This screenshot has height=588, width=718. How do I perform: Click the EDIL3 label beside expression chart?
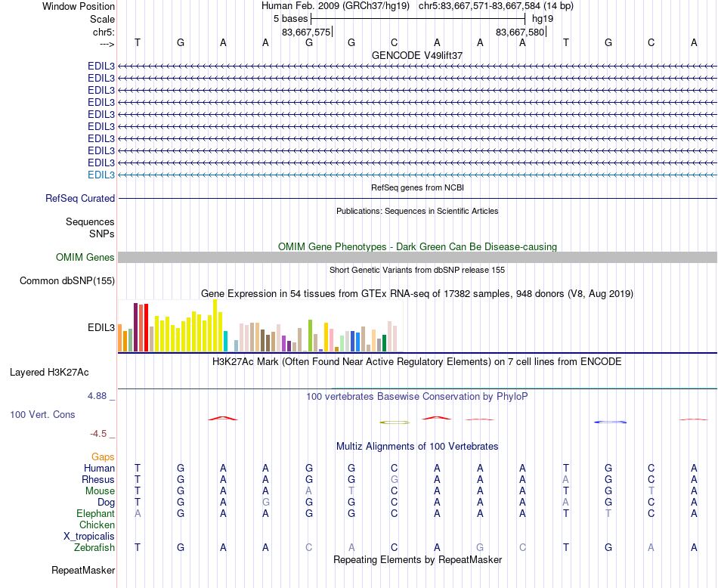pyautogui.click(x=101, y=327)
